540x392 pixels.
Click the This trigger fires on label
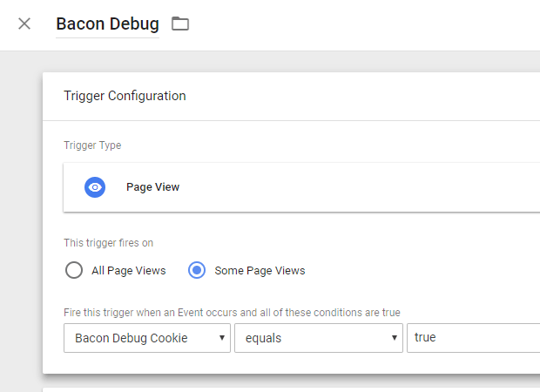109,243
